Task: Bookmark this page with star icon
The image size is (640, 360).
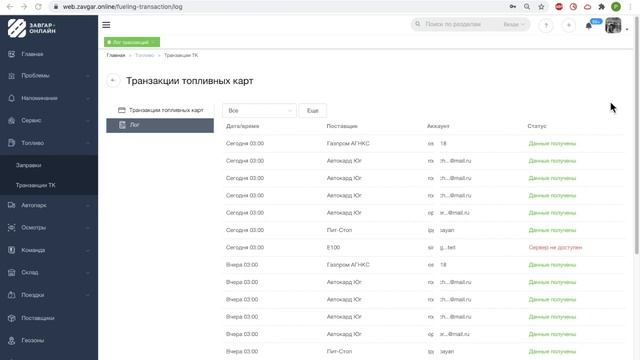Action: coord(541,7)
